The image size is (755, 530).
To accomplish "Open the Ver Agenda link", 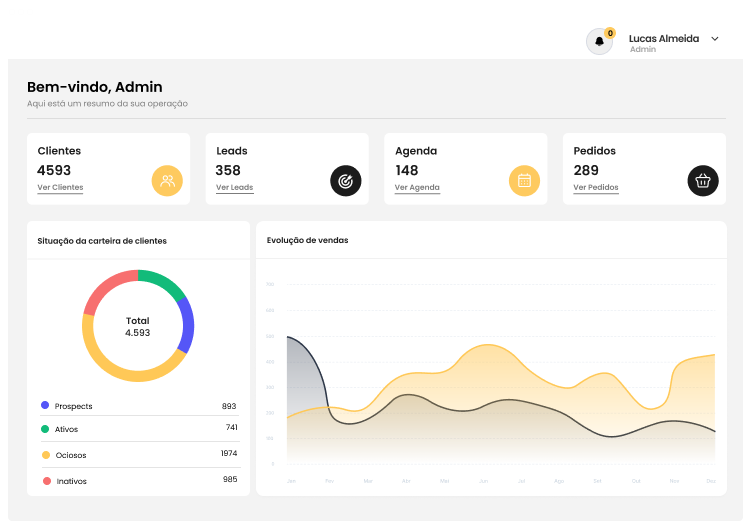I will click(417, 188).
